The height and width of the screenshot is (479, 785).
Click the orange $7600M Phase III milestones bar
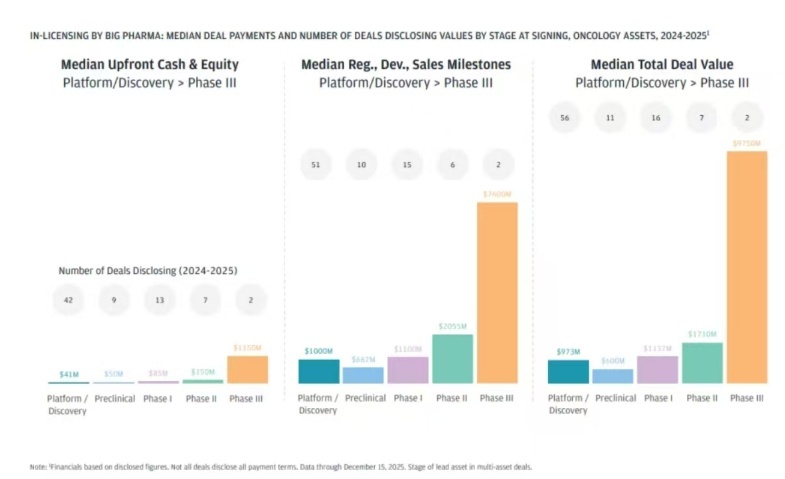[x=497, y=292]
